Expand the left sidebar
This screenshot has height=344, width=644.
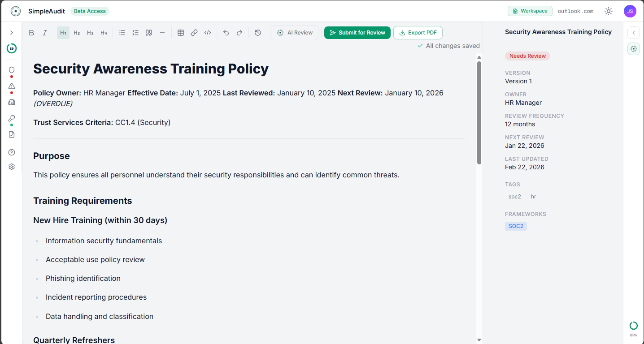coord(12,33)
